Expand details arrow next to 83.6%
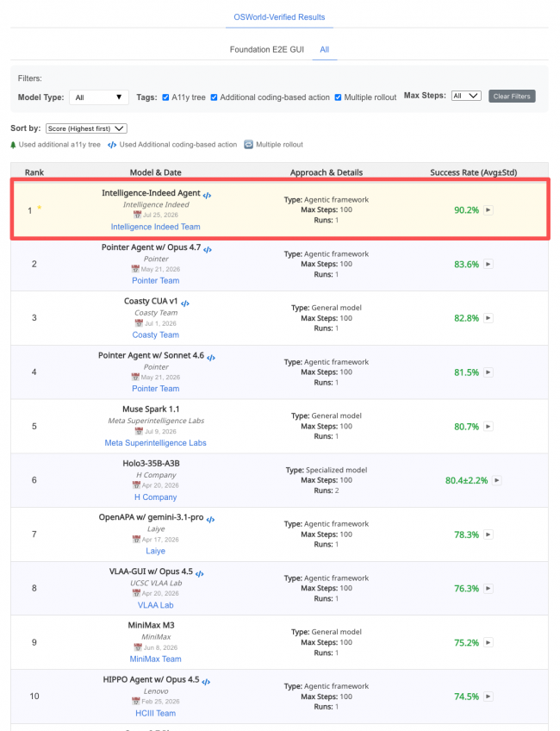The height and width of the screenshot is (731, 560). 488,265
